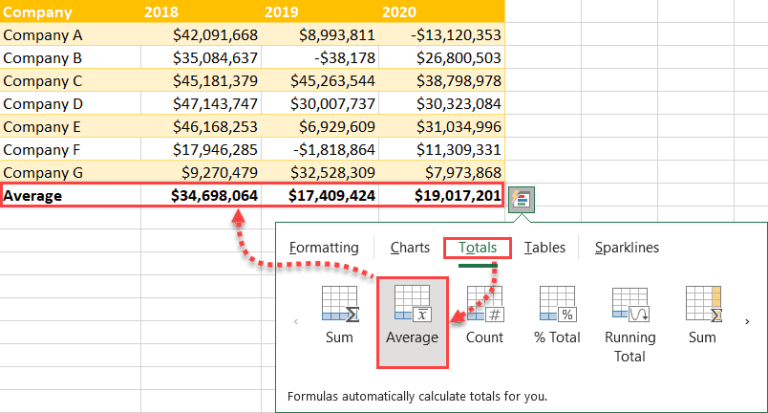Click the Company F row label

click(71, 149)
